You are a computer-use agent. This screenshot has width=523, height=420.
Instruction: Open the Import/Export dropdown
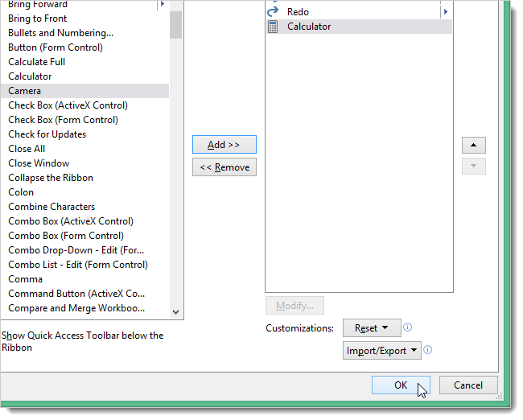(x=382, y=350)
